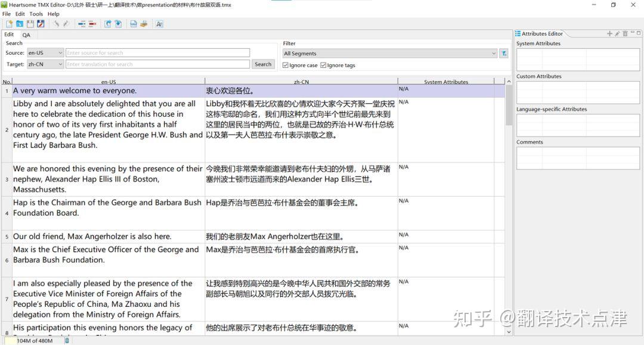
Task: Open the Target language zh-CN dropdown
Action: click(x=59, y=64)
